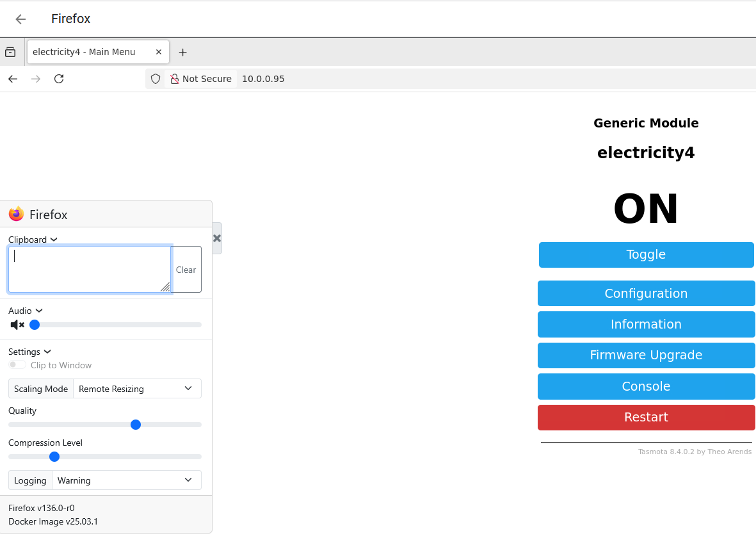Click the ON power state text
Viewport: 756px width, 538px height.
point(646,208)
